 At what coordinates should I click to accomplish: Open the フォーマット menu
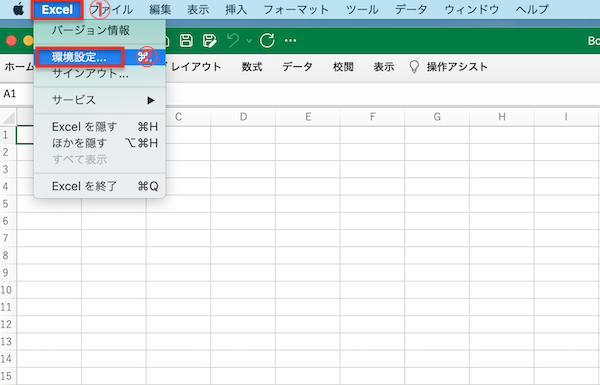tap(296, 10)
